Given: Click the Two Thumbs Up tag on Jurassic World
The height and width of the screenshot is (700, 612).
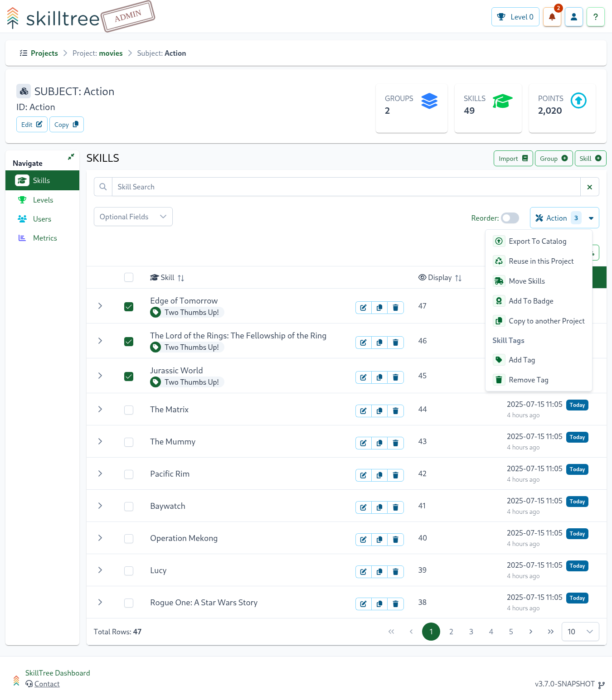Looking at the screenshot, I should pos(187,382).
